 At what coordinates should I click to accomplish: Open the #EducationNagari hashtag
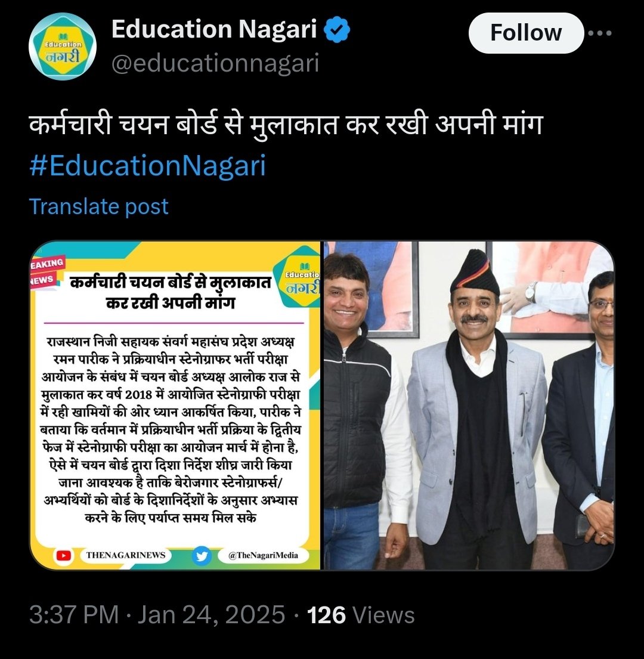pyautogui.click(x=147, y=165)
